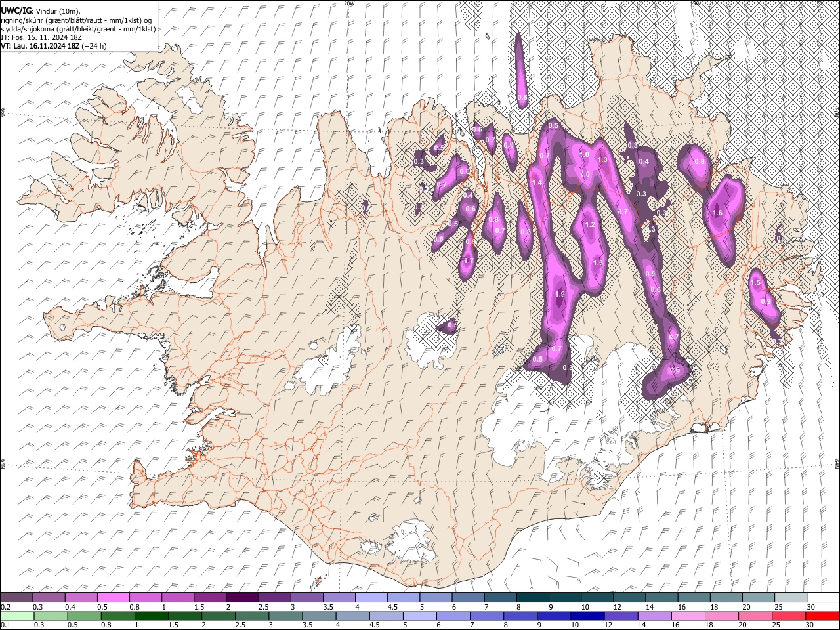The height and width of the screenshot is (630, 840).
Task: Click the 1.2 snowfall value on the map
Action: [x=590, y=224]
